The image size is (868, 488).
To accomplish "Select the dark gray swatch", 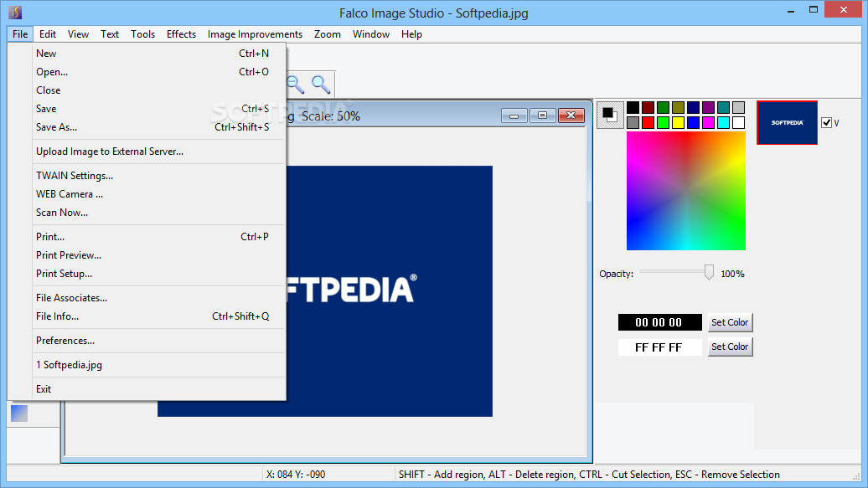I will [633, 123].
